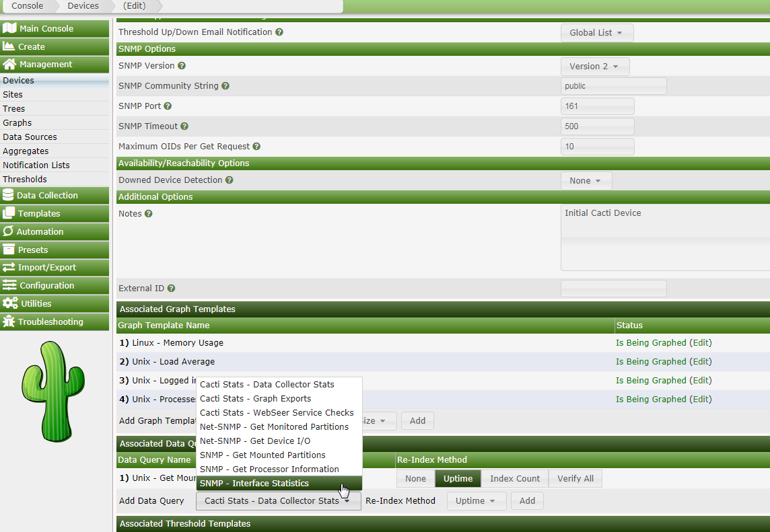This screenshot has width=770, height=532.
Task: Edit the Linux - Memory Usage graph
Action: tap(701, 342)
